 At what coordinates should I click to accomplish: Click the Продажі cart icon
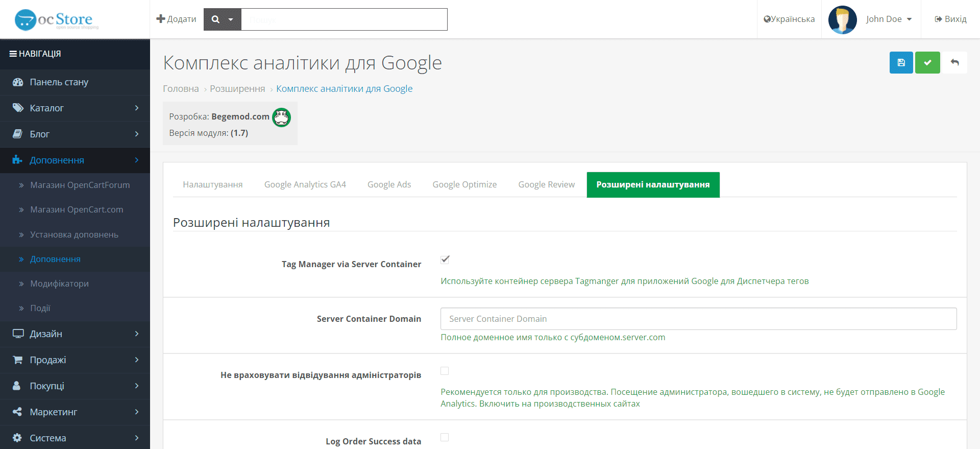pyautogui.click(x=18, y=360)
